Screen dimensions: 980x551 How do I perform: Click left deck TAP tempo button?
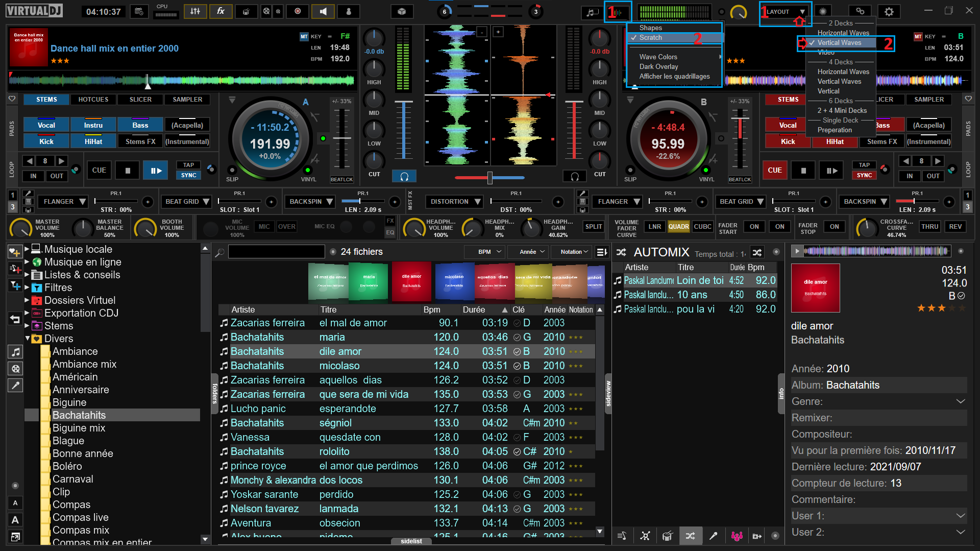coord(188,165)
